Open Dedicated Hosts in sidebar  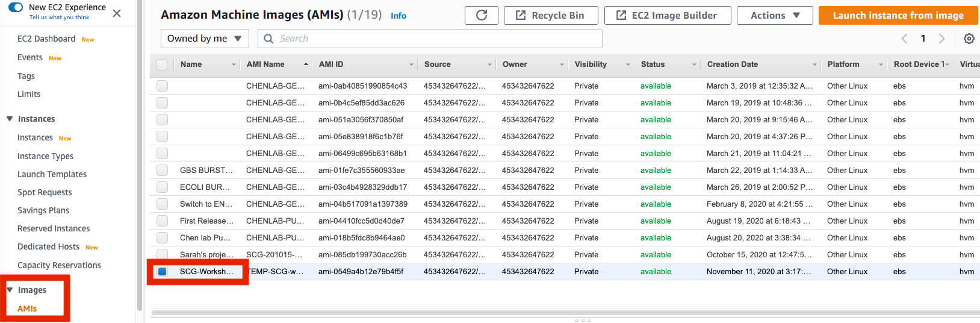(48, 246)
